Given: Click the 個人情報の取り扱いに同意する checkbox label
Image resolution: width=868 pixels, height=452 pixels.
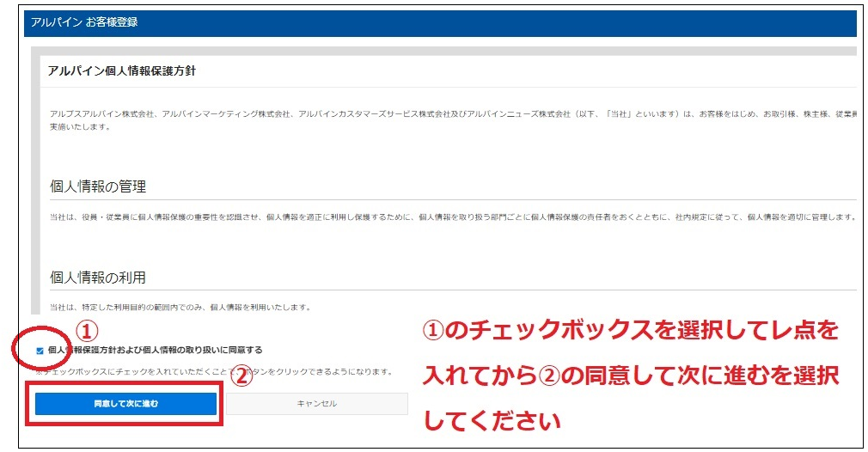Looking at the screenshot, I should (x=155, y=351).
